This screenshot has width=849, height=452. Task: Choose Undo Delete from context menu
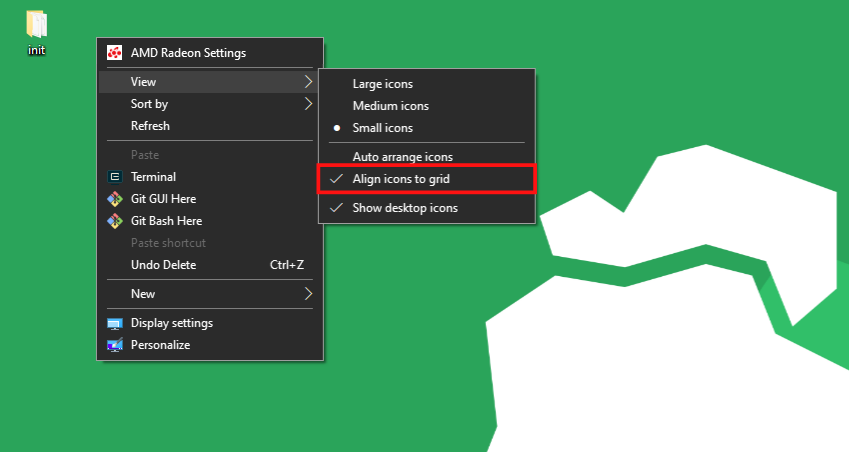coord(210,265)
